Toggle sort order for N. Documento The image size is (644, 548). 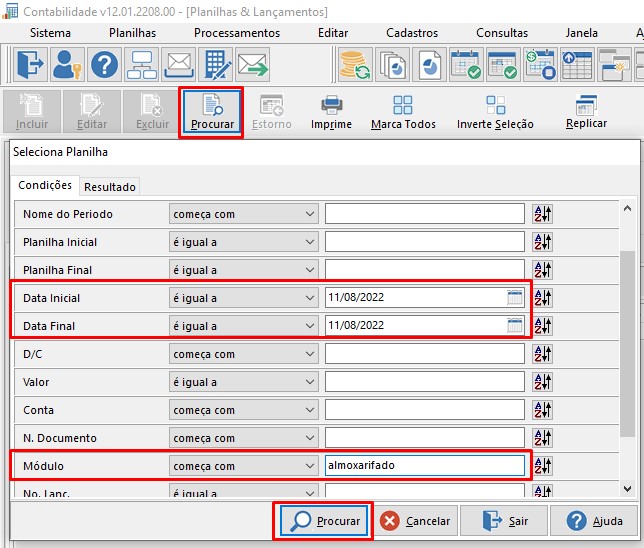(543, 437)
